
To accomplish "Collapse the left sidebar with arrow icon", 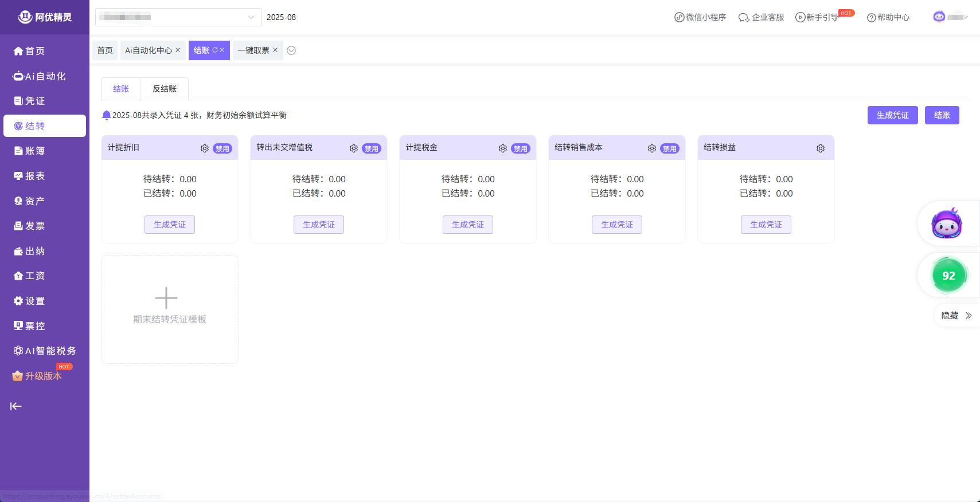I will pos(16,406).
